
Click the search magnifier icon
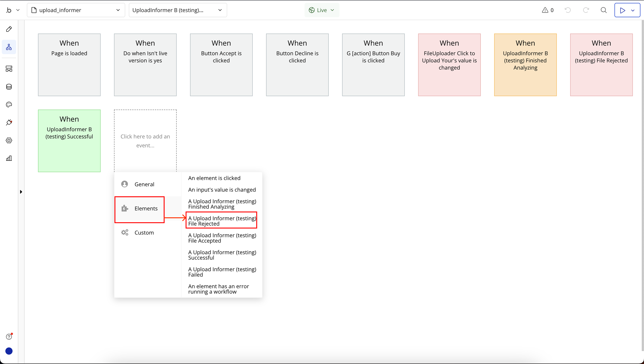[x=603, y=10]
